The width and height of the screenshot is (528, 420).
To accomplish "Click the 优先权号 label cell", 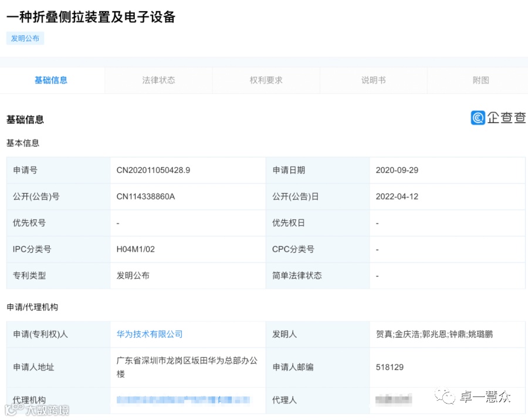I will [x=58, y=223].
